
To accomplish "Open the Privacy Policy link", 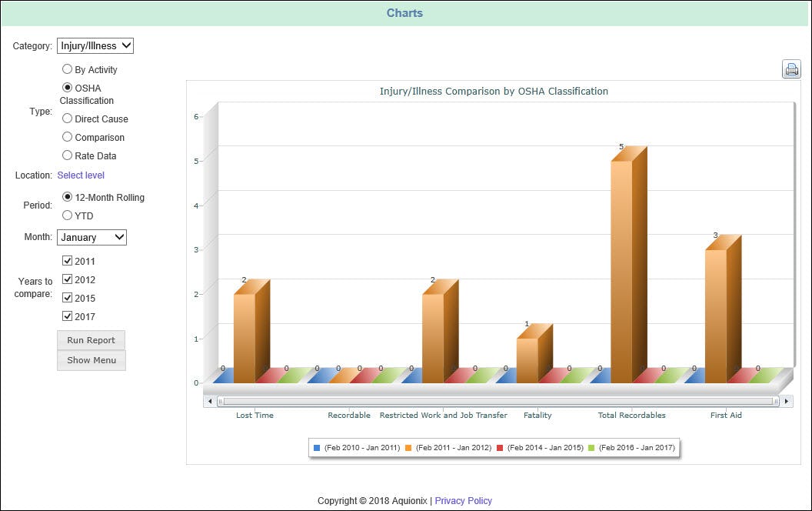I will (464, 500).
